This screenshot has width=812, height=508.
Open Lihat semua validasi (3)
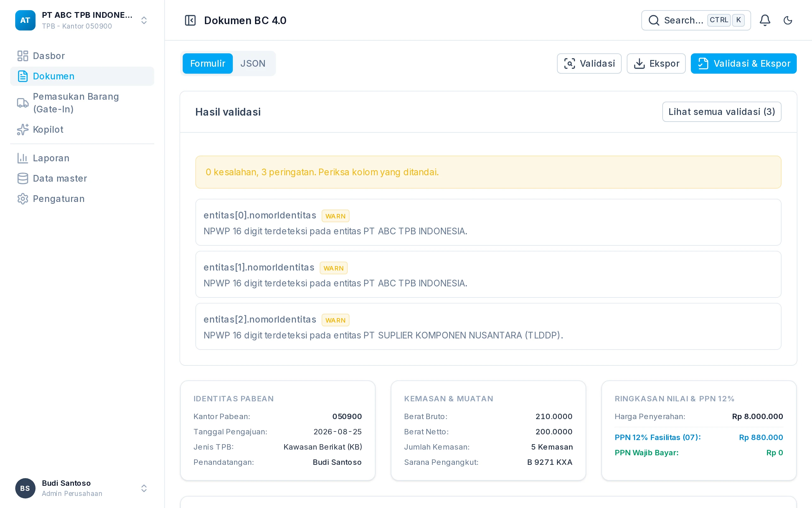(721, 112)
